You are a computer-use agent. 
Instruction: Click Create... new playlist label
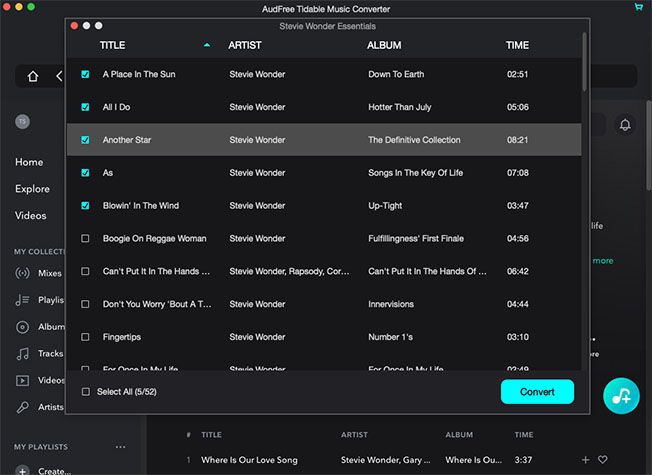click(x=54, y=471)
